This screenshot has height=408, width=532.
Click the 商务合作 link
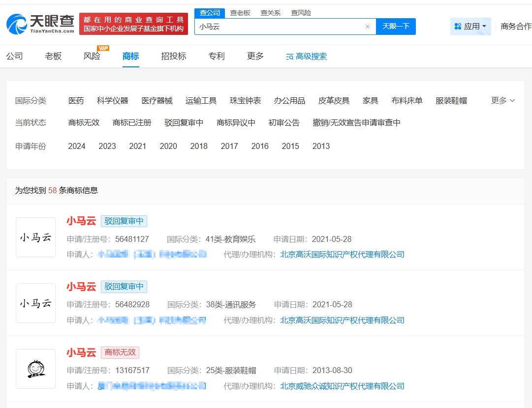tap(516, 27)
